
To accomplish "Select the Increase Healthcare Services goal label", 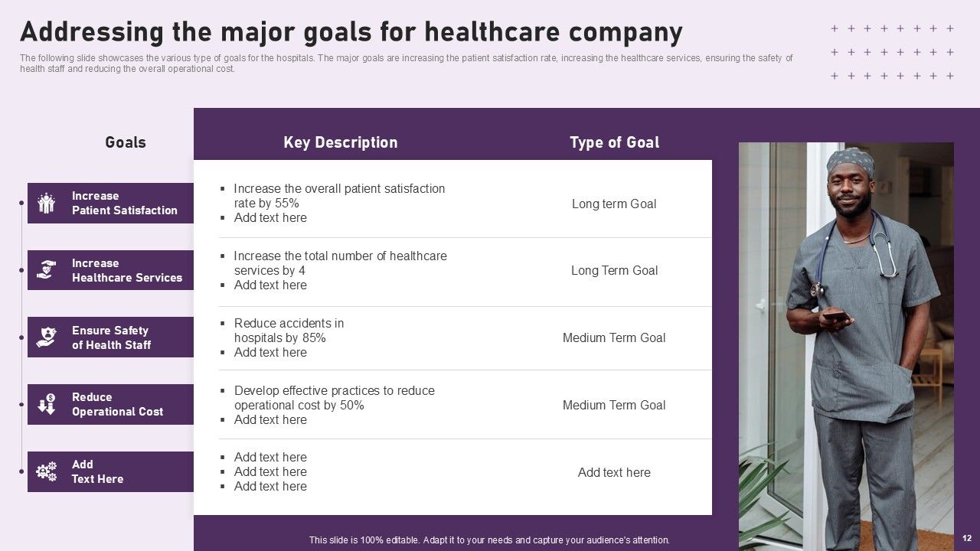I will coord(126,270).
